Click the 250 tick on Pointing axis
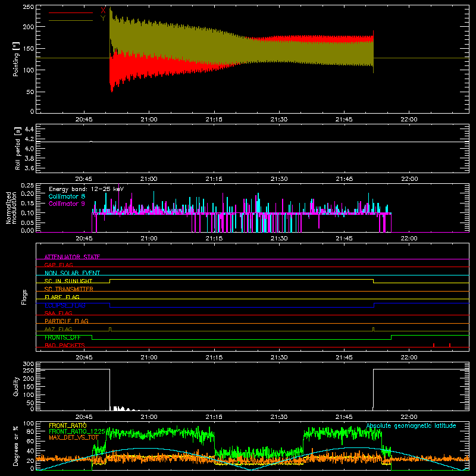 [28, 7]
